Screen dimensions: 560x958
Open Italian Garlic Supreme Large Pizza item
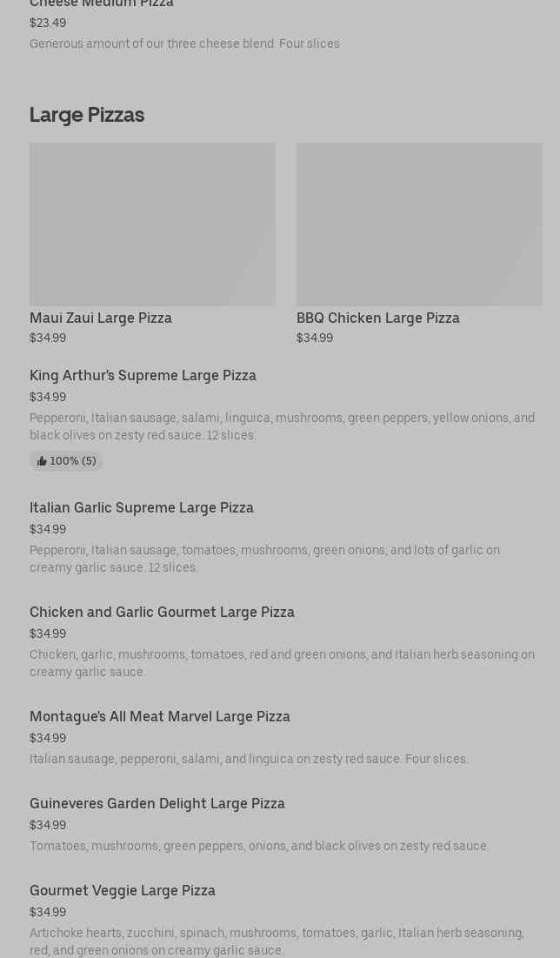pyautogui.click(x=142, y=507)
